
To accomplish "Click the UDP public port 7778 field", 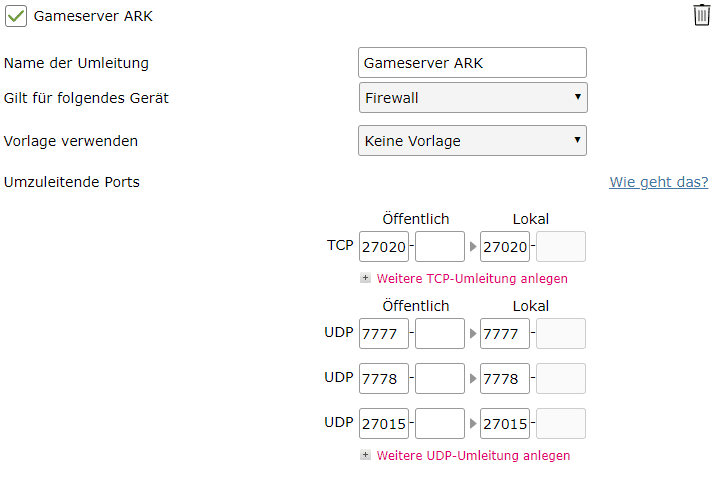I will 384,379.
